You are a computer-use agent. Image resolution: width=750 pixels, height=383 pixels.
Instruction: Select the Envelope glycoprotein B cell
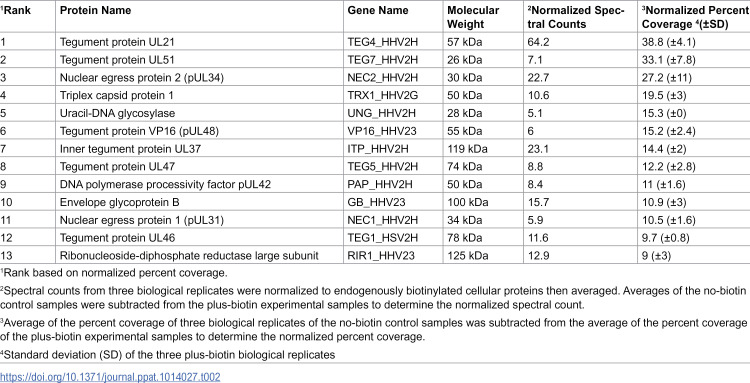click(x=199, y=202)
